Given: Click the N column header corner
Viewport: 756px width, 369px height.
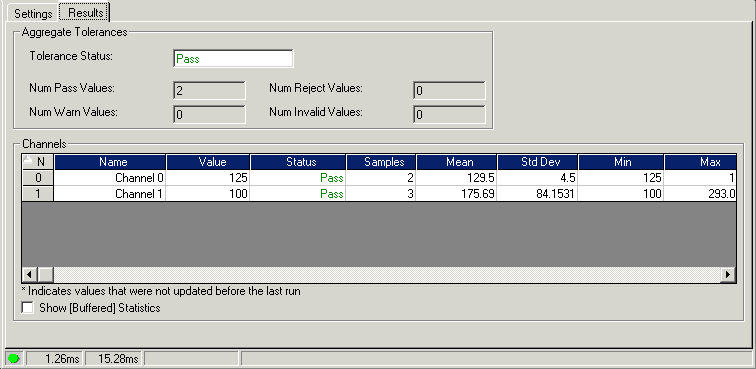Looking at the screenshot, I should click(38, 162).
